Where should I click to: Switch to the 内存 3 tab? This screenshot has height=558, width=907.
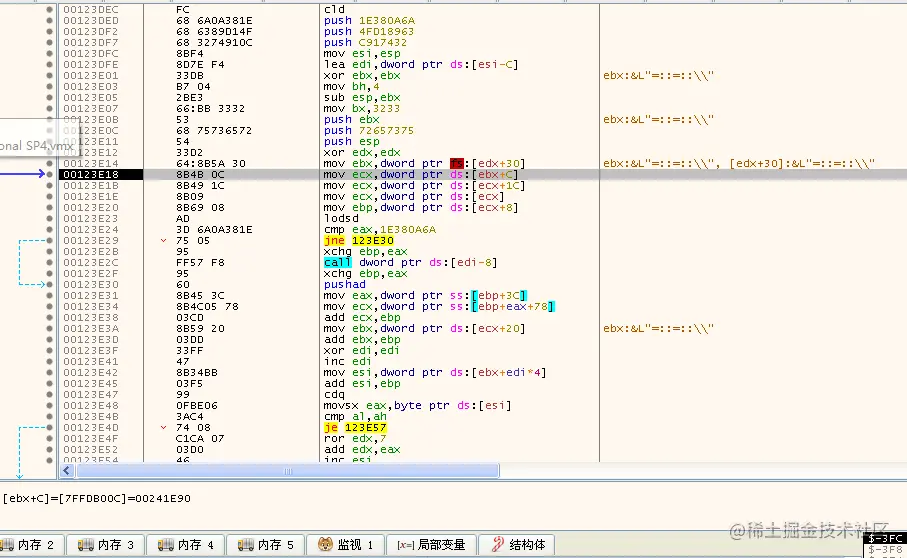click(106, 545)
